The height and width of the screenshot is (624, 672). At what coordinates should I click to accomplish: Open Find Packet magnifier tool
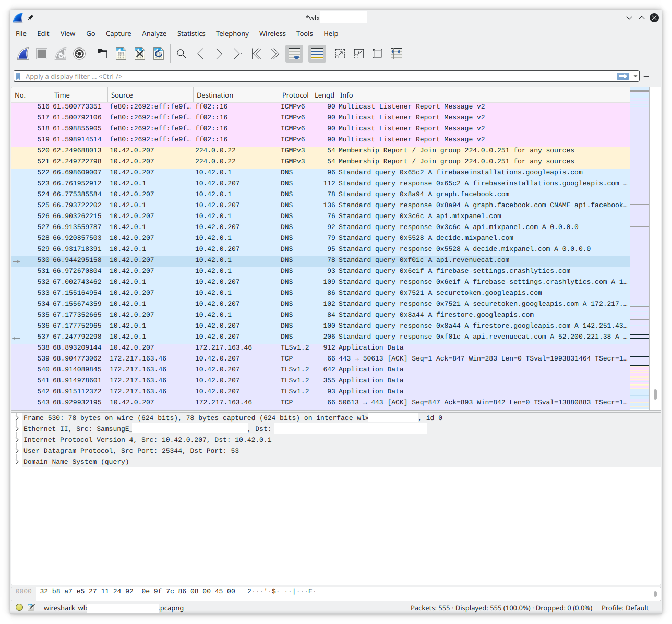point(182,54)
